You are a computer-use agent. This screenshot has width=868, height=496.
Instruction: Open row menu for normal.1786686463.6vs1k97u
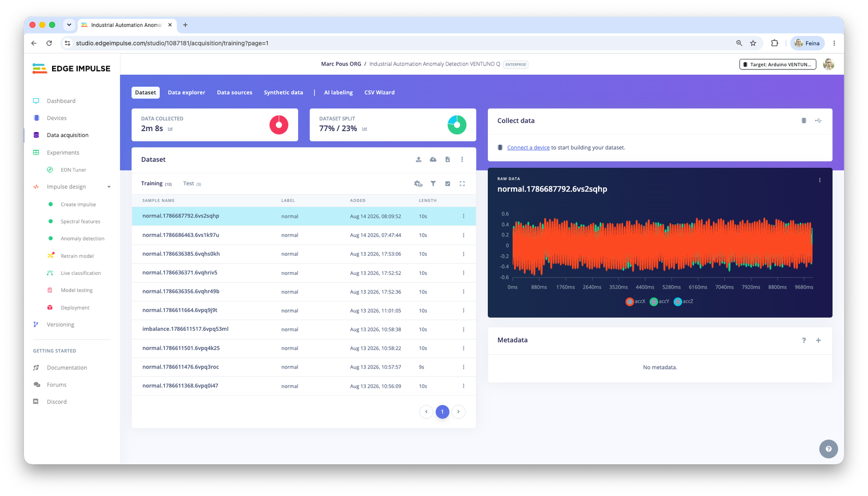point(464,235)
